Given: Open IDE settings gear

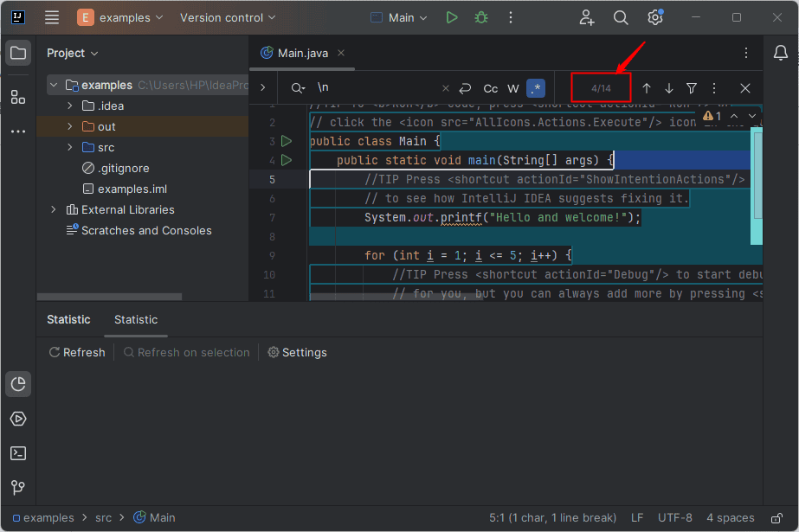Looking at the screenshot, I should click(x=655, y=17).
